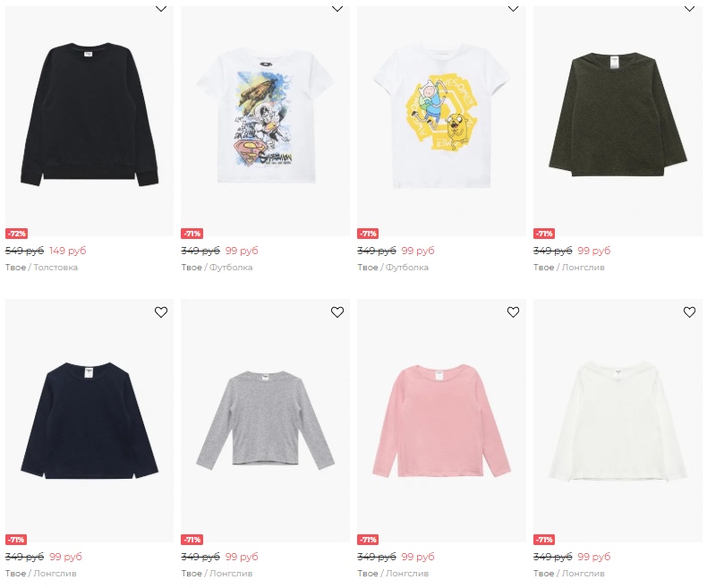Click heart on Superman t-shirt card

click(x=337, y=8)
